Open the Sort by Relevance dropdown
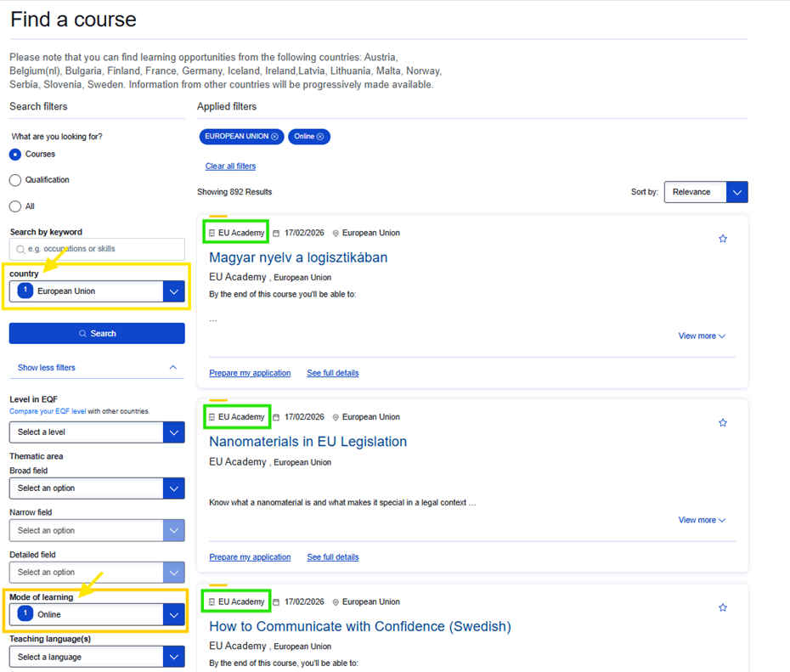Viewport: 790px width, 672px height. (x=706, y=192)
